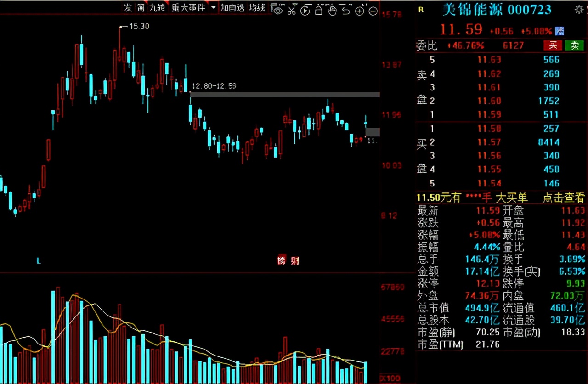
Task: Start the circular play replay icon
Action: point(305,10)
